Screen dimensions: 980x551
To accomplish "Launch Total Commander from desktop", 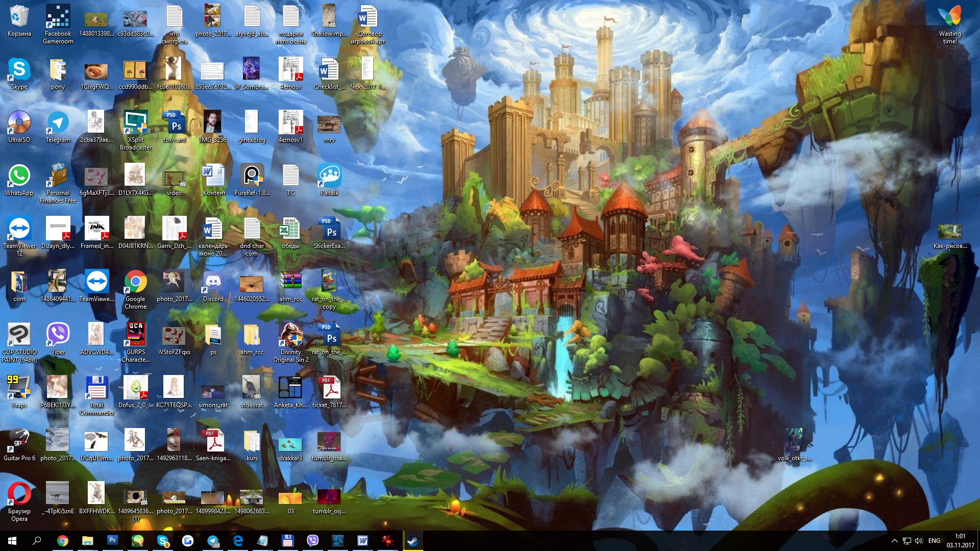I will (x=96, y=396).
